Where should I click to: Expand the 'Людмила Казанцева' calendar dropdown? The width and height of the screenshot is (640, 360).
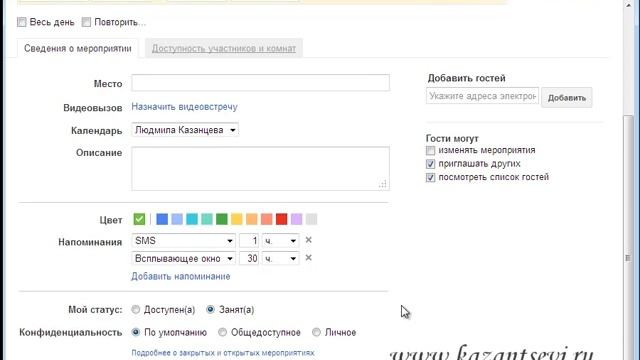pos(185,130)
